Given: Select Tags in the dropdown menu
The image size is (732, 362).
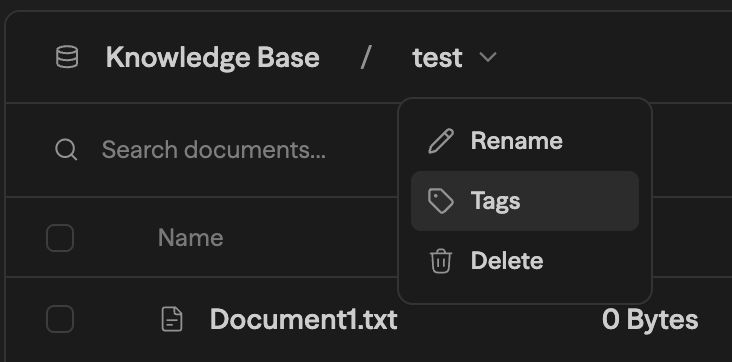Looking at the screenshot, I should [x=525, y=201].
